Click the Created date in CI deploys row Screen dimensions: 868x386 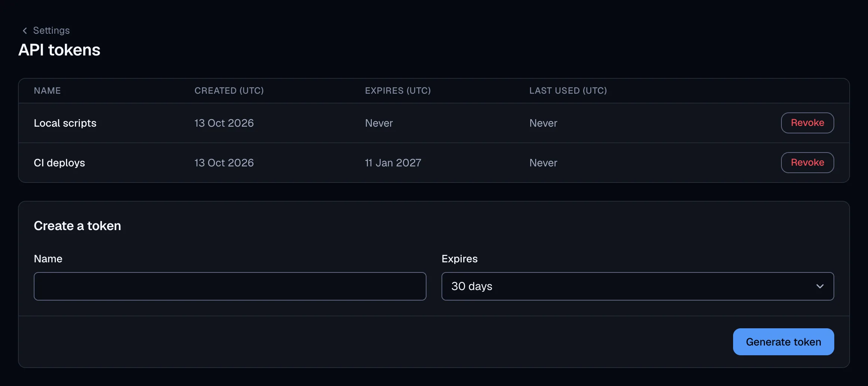224,163
